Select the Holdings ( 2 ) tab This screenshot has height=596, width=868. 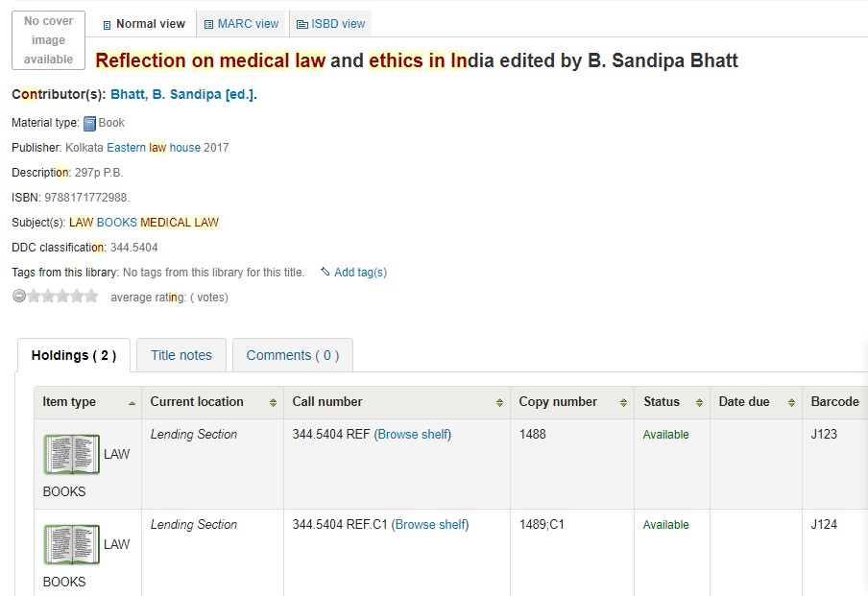coord(74,355)
